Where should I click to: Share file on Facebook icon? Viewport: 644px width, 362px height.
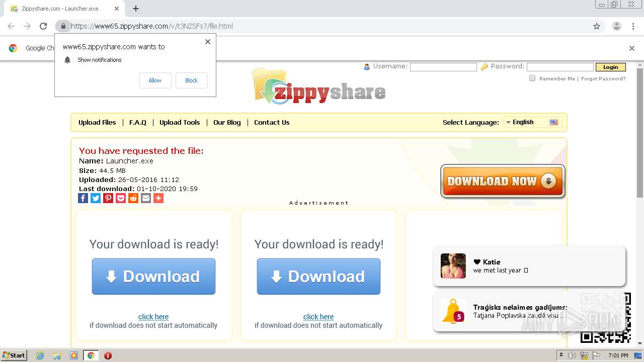[83, 198]
